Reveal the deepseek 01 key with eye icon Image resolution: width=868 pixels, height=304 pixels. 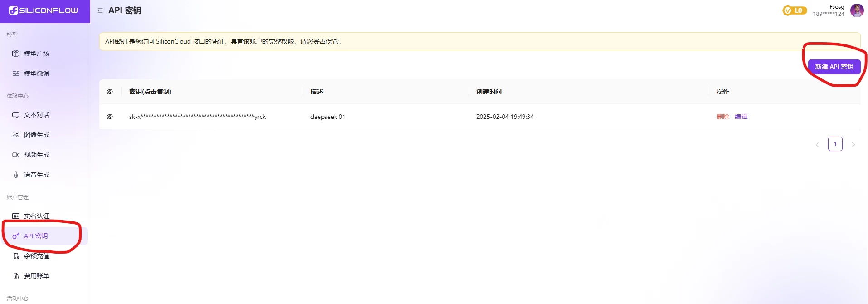[110, 117]
